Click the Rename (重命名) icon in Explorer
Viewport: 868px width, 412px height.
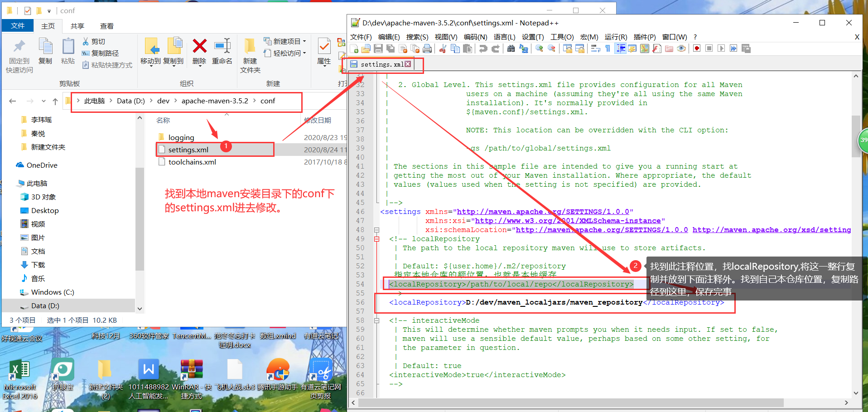[x=222, y=46]
